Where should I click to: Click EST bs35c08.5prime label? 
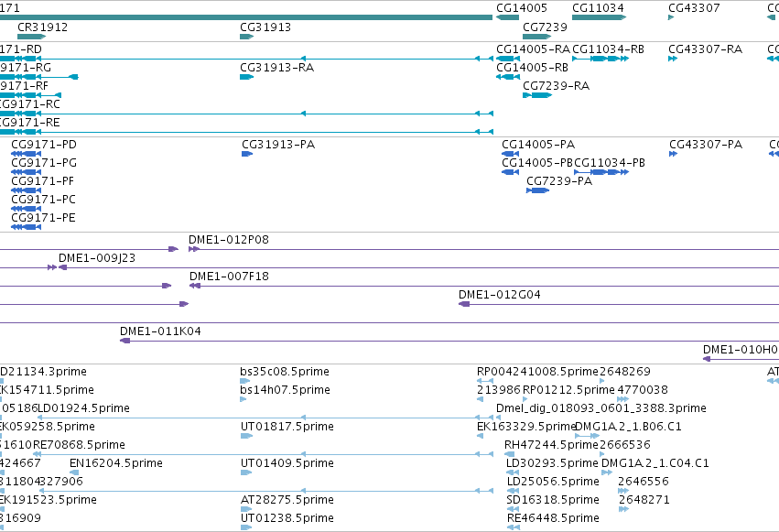click(285, 372)
